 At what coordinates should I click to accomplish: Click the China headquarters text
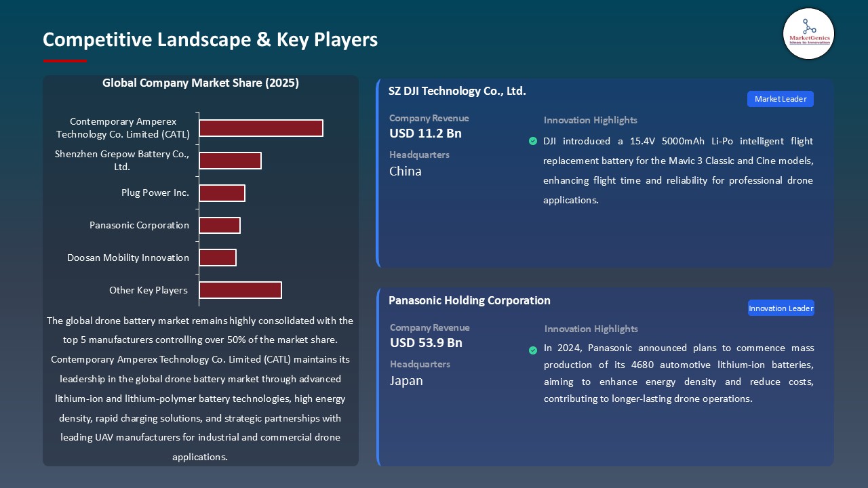coord(406,171)
